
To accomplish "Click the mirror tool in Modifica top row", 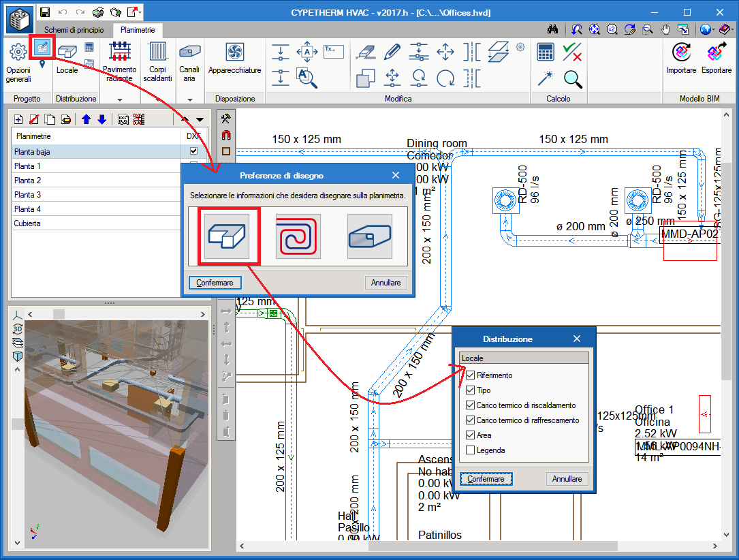I will (x=472, y=51).
